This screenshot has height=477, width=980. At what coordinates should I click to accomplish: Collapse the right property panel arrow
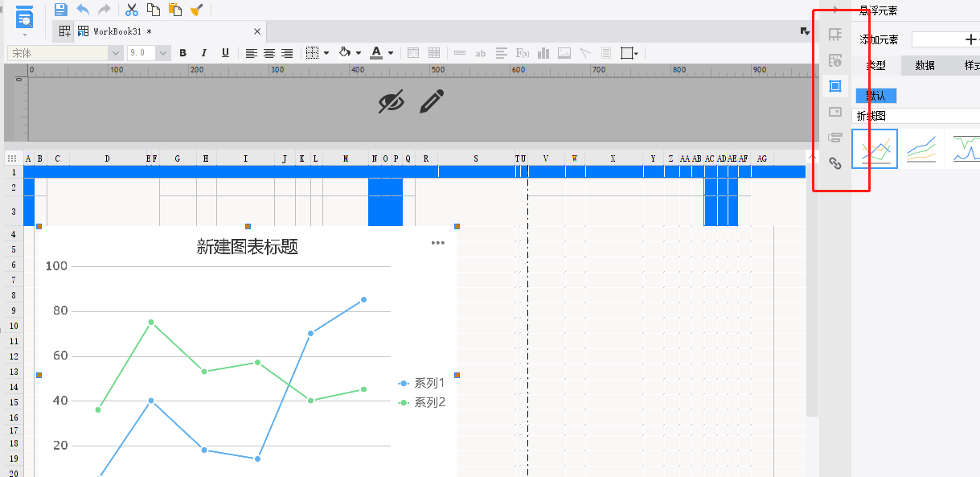pos(837,10)
